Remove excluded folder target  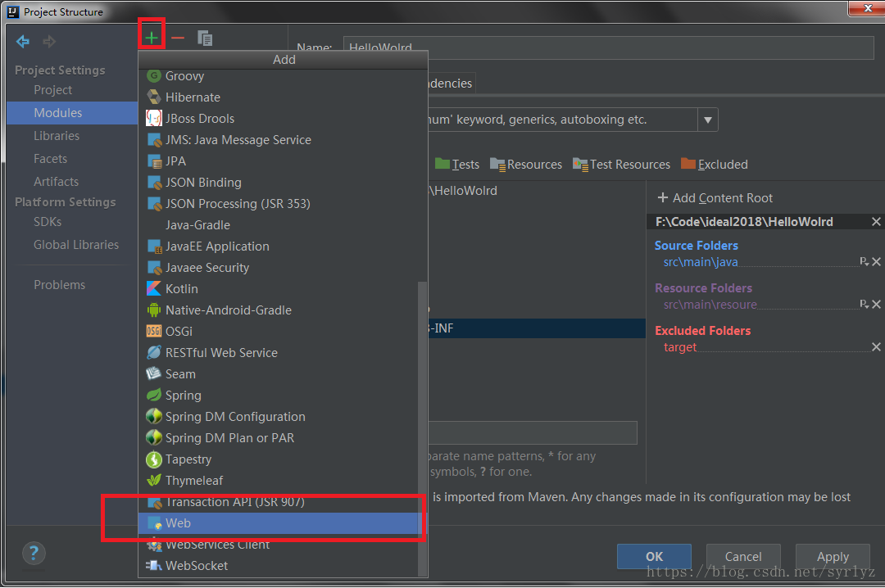876,347
